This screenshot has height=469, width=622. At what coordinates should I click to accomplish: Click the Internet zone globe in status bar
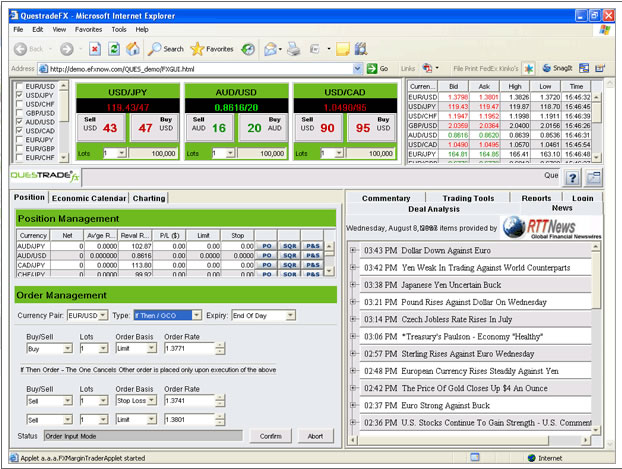point(532,458)
